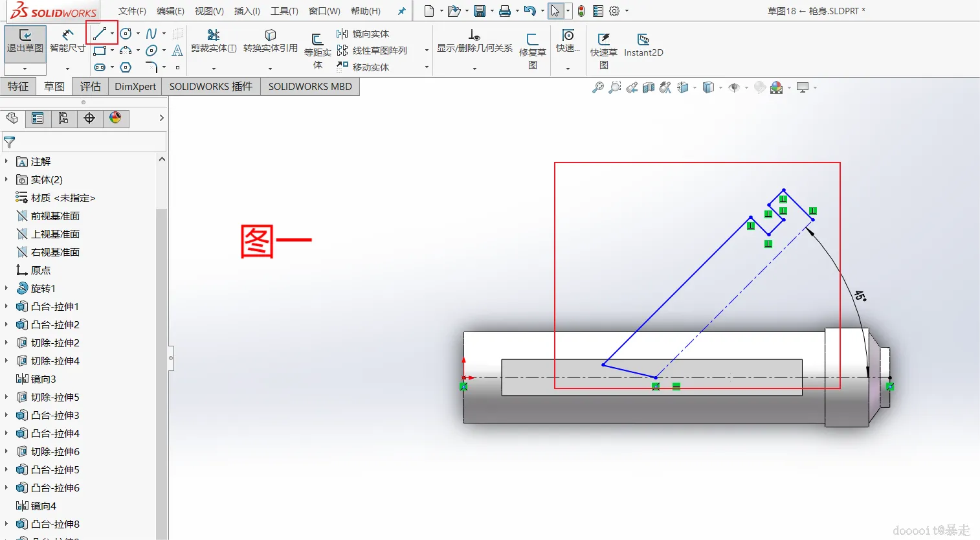Screen dimensions: 980x540
Task: Open the Line tool dropdown arrow
Action: pyautogui.click(x=113, y=33)
